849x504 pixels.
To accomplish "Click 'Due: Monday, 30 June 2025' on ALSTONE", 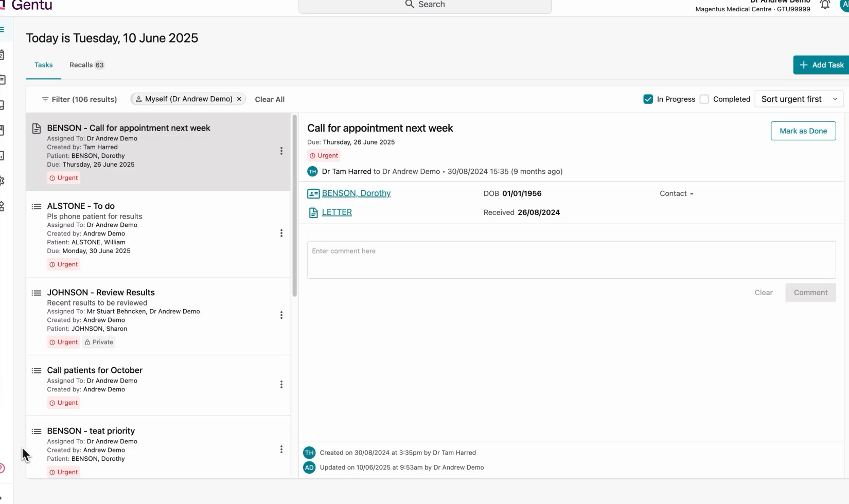I will pyautogui.click(x=89, y=251).
